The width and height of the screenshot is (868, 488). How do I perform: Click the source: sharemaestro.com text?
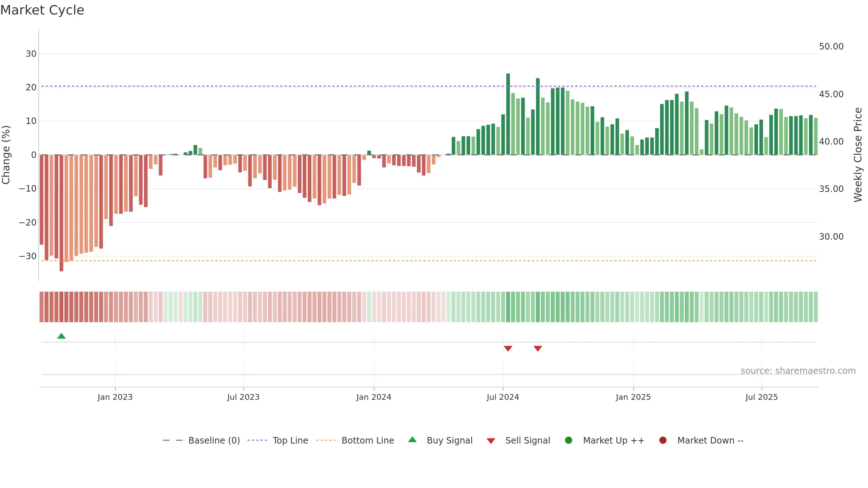(x=798, y=371)
